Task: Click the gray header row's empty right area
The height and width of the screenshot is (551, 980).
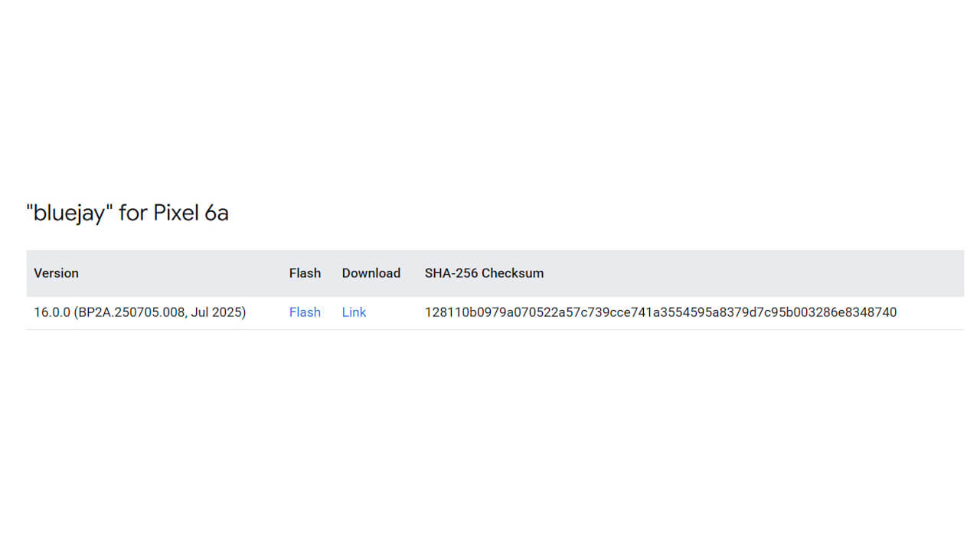Action: [754, 273]
